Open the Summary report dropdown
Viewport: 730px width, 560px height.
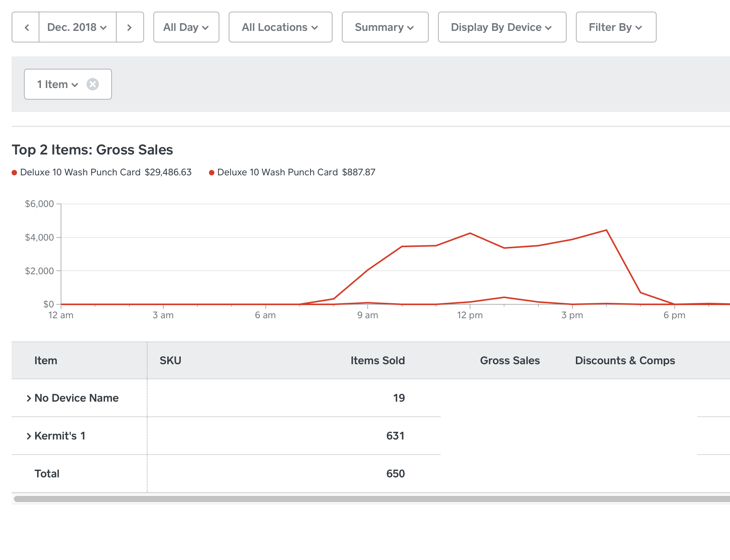pyautogui.click(x=385, y=27)
